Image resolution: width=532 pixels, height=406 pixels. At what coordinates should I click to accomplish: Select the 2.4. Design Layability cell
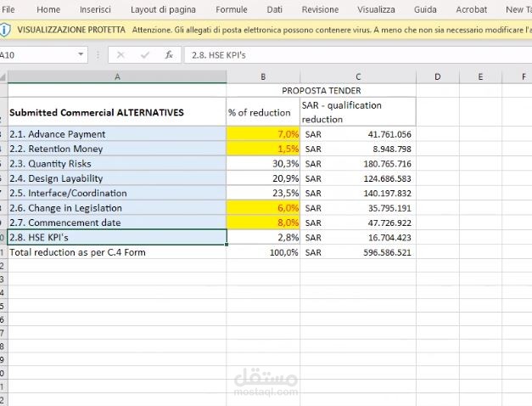coord(117,178)
